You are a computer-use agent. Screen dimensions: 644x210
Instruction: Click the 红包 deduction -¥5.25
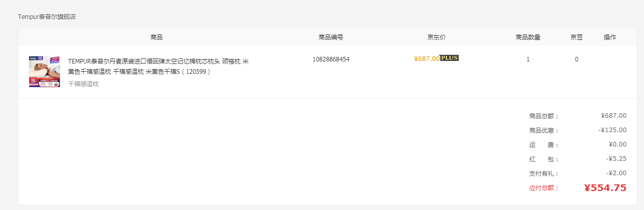617,159
